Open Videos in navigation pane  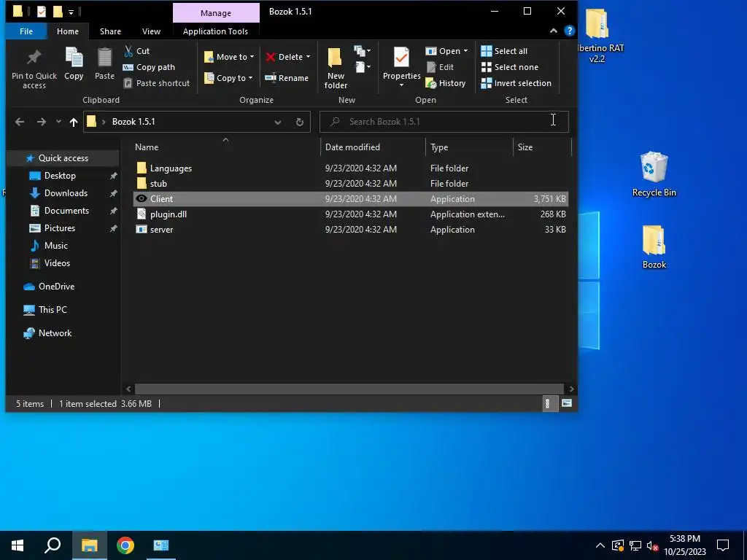57,263
